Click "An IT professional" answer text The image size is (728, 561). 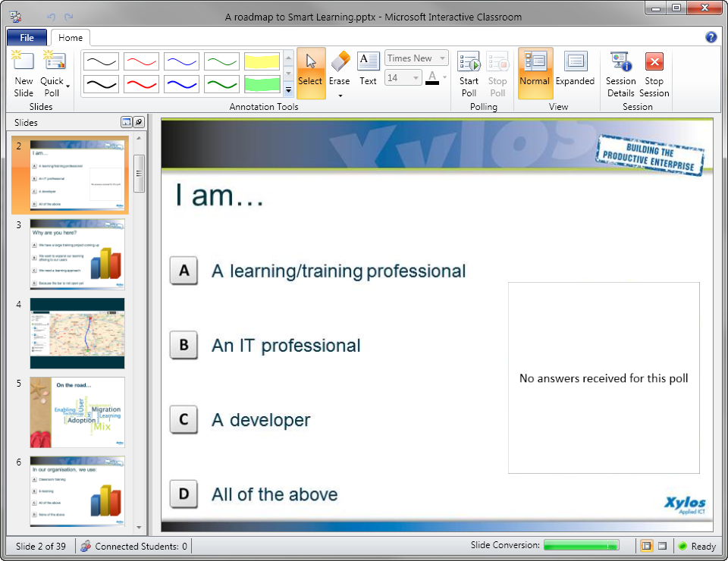(x=286, y=346)
